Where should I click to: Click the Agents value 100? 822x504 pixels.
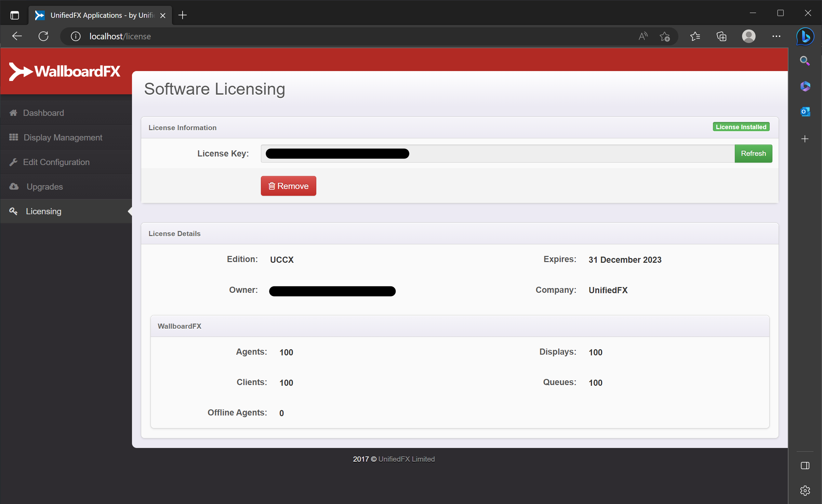click(286, 352)
